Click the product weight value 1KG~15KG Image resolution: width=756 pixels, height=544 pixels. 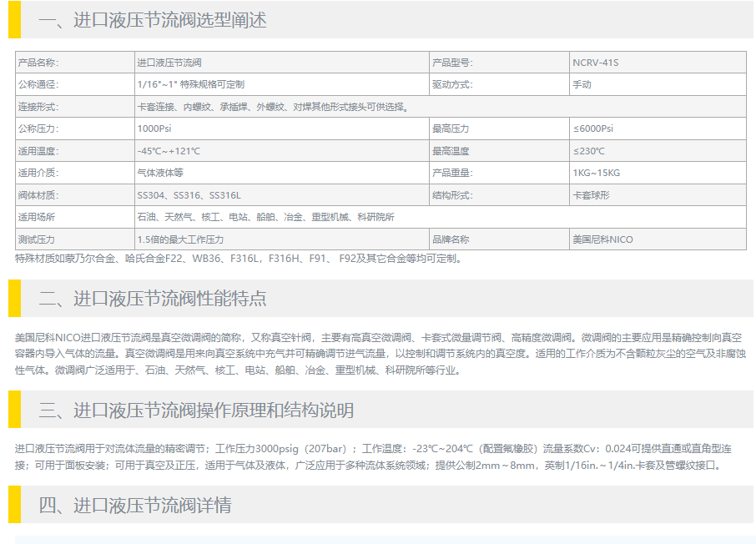point(596,173)
